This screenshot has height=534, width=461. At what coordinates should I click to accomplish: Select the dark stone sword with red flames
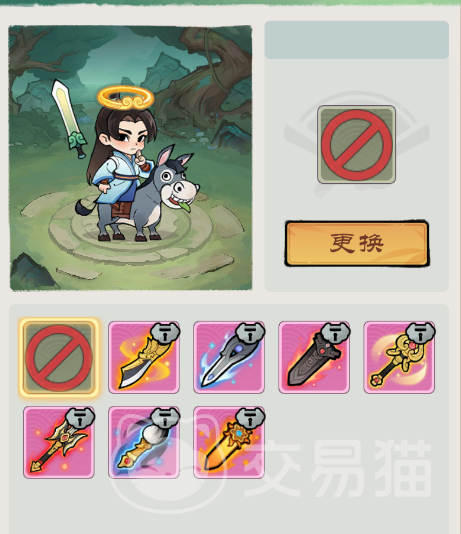[x=314, y=358]
